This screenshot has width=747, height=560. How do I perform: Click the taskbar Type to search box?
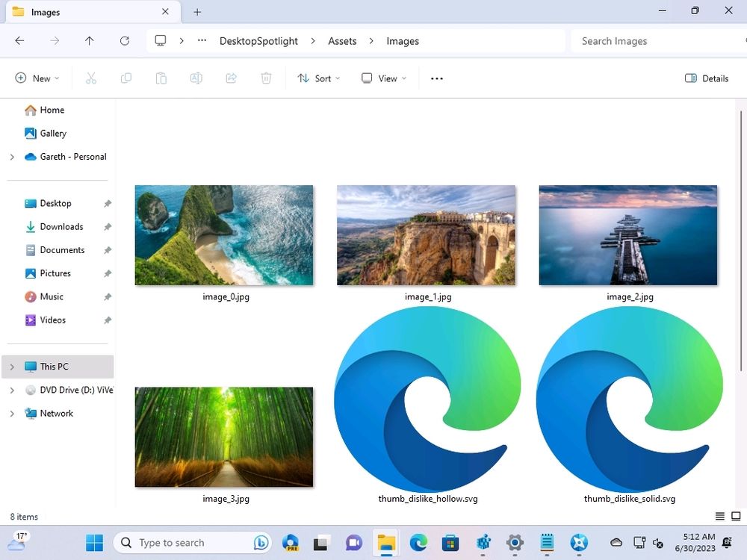coord(193,542)
